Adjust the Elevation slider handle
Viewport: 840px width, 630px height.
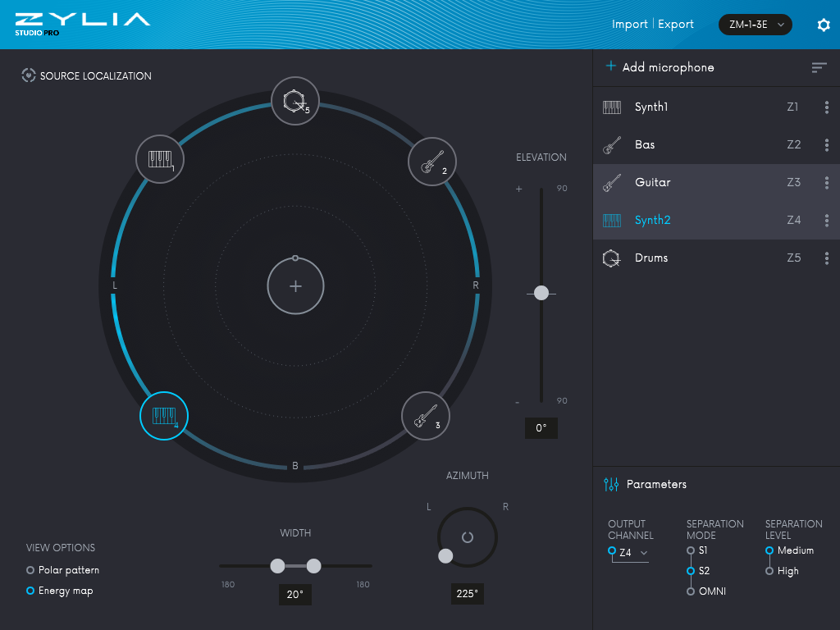point(541,293)
